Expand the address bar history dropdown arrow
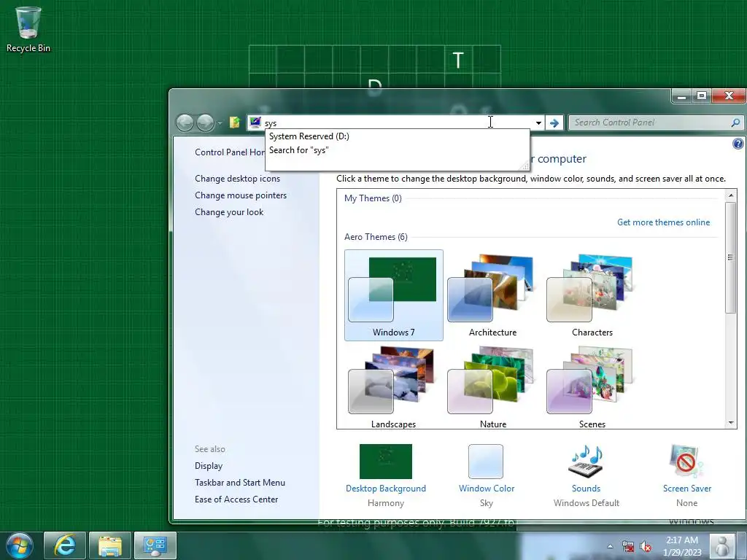 [x=538, y=122]
